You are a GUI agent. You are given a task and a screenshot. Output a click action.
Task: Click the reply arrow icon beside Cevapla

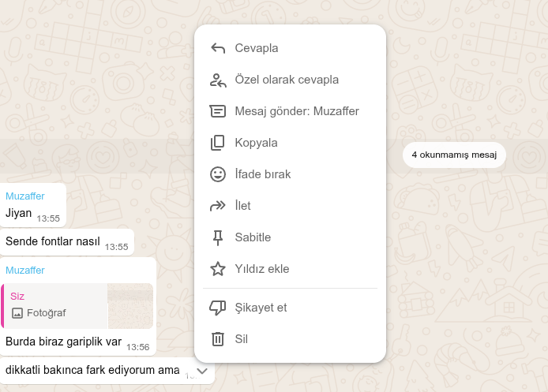218,48
